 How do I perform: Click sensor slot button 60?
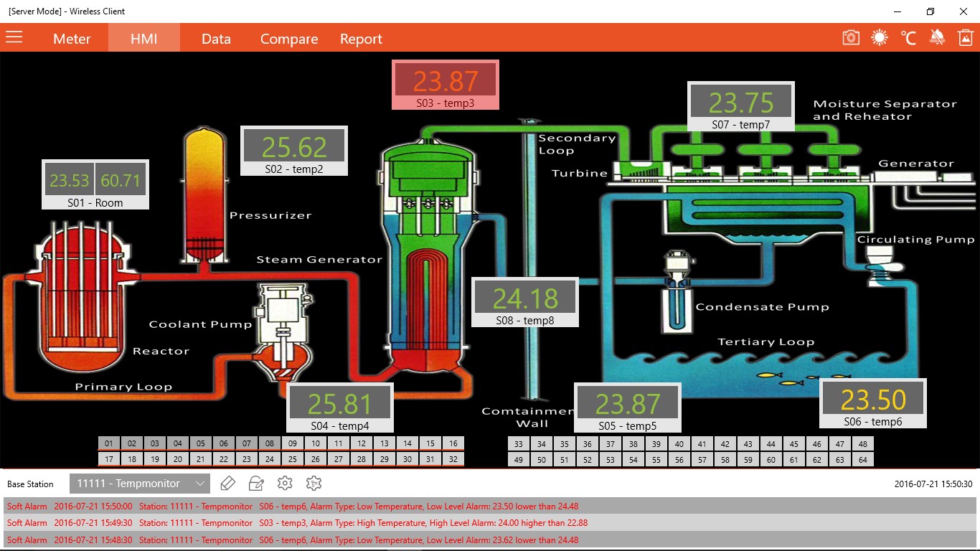771,460
